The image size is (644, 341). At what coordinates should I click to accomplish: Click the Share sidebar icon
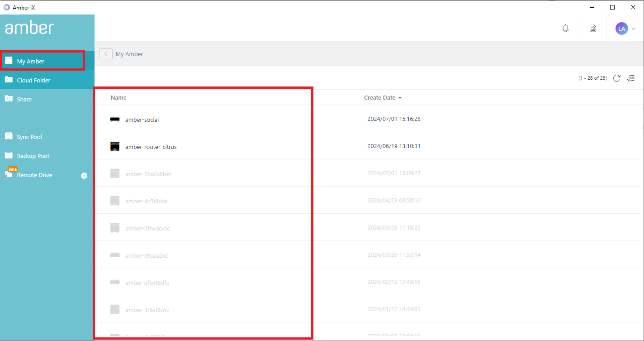(x=9, y=99)
